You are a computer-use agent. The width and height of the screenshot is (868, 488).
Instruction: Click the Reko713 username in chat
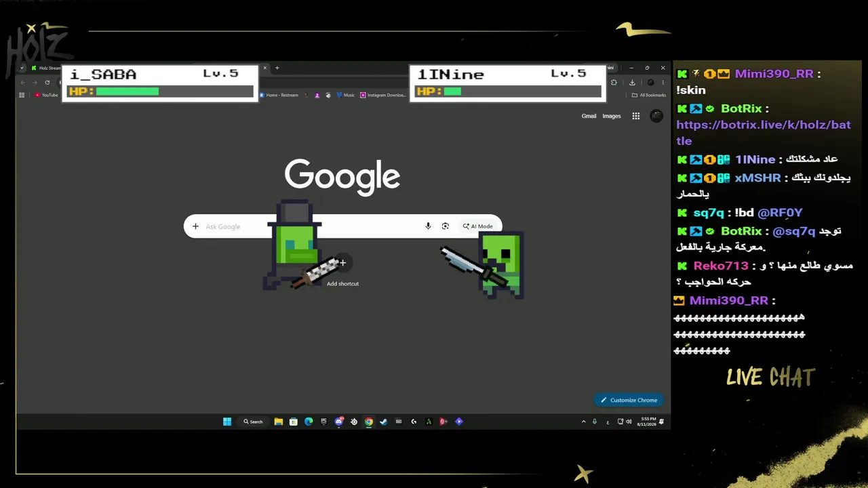tap(721, 266)
